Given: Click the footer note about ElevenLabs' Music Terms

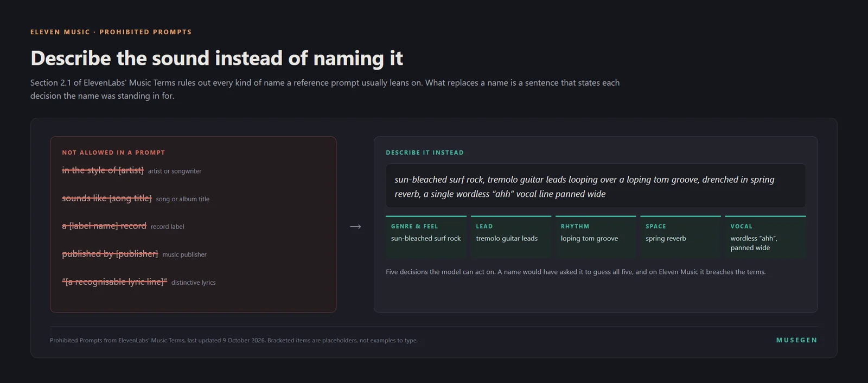Looking at the screenshot, I should click(x=234, y=341).
